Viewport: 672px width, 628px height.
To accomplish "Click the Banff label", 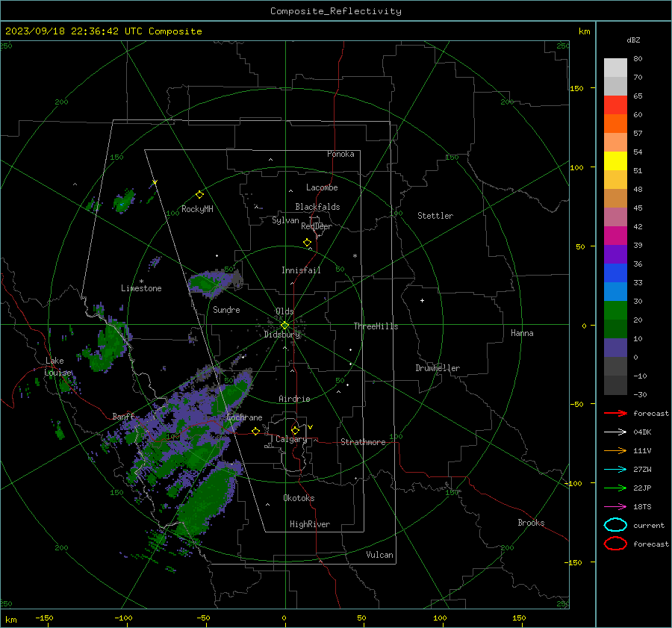I will pyautogui.click(x=123, y=416).
